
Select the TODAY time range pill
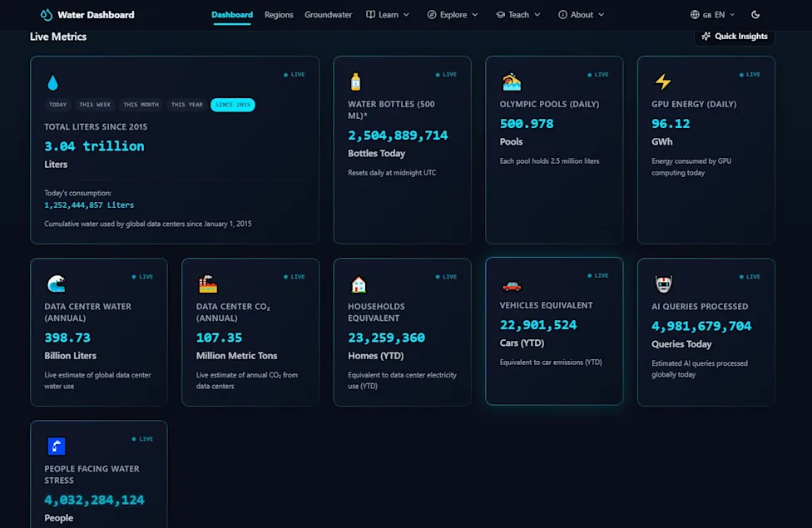pos(57,105)
